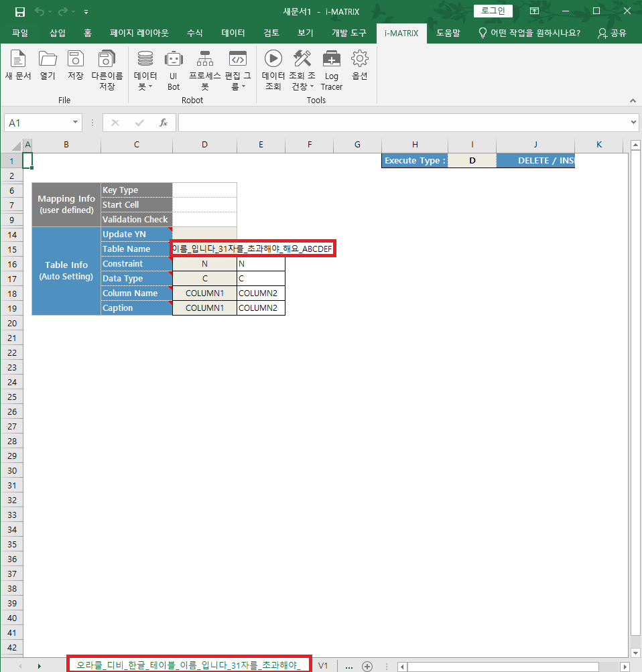The image size is (642, 672).
Task: Show more sheets via the '...' button
Action: (x=349, y=667)
